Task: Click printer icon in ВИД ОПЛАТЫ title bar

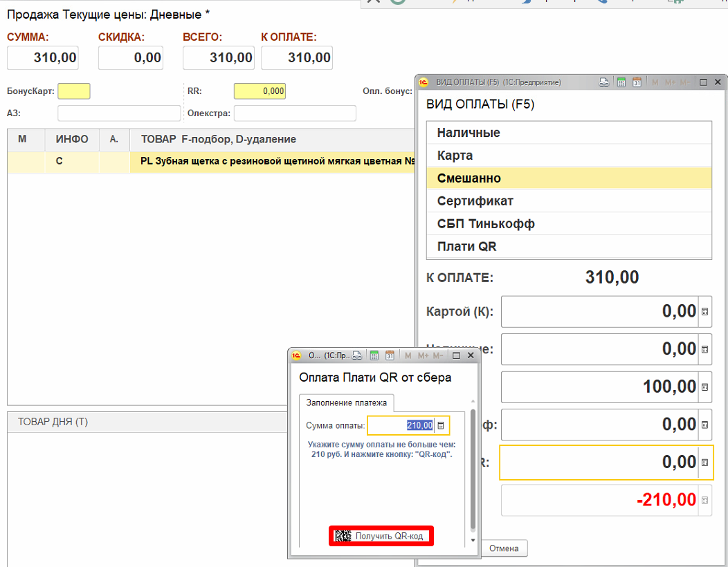Action: pyautogui.click(x=604, y=82)
